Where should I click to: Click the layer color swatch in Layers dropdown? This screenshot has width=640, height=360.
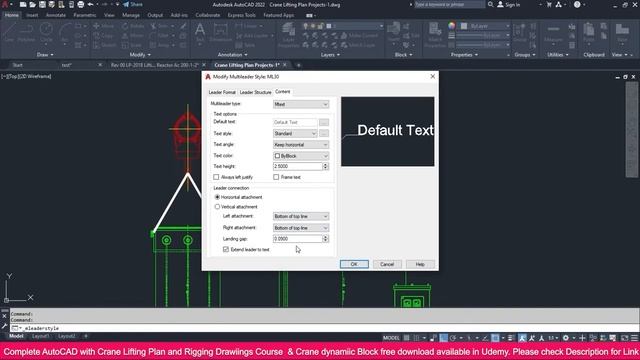pyautogui.click(x=329, y=26)
